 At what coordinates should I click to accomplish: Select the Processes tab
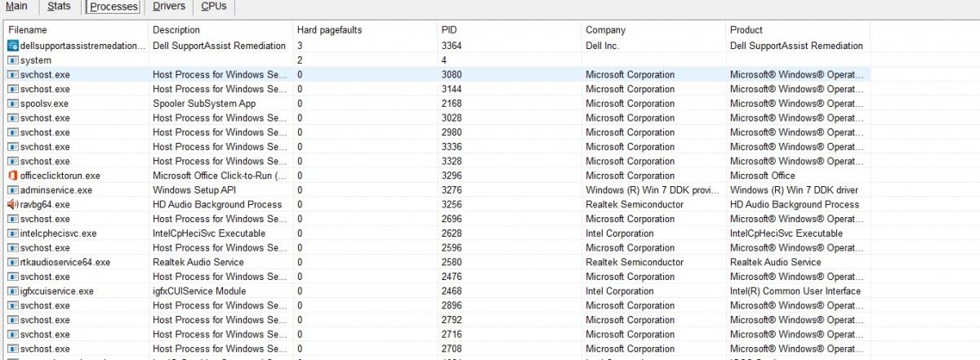(x=114, y=7)
